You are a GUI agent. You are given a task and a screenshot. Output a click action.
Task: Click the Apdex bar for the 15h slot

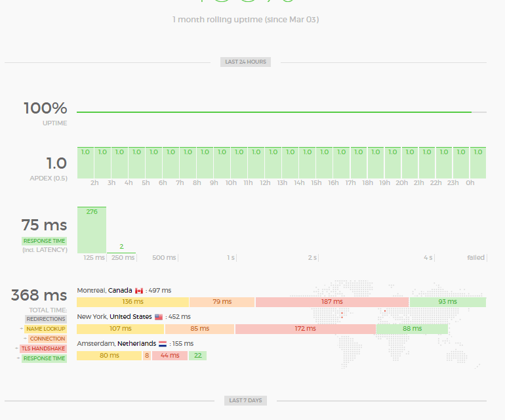(325, 163)
